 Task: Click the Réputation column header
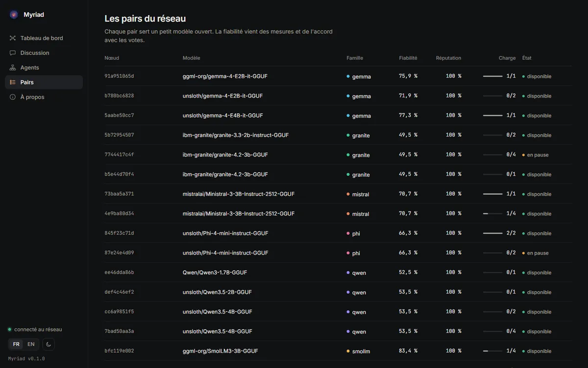448,58
